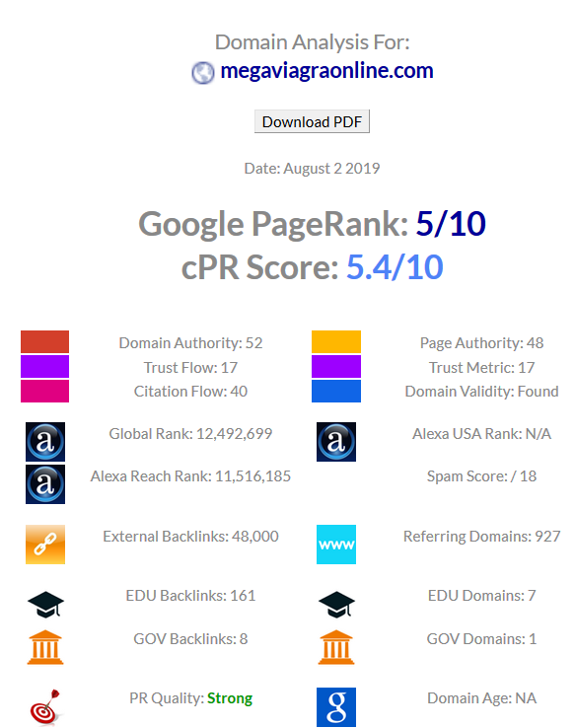Click the graduation cap icon for EDU Backlinks

click(45, 605)
